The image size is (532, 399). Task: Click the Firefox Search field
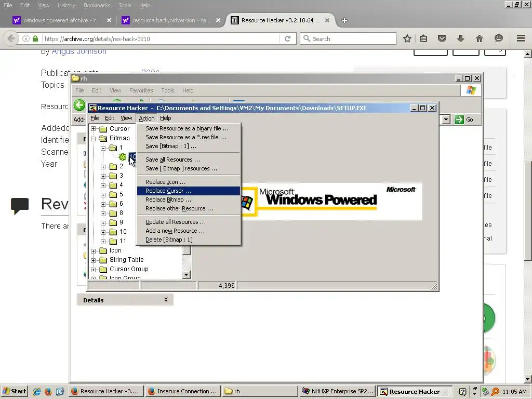[348, 38]
